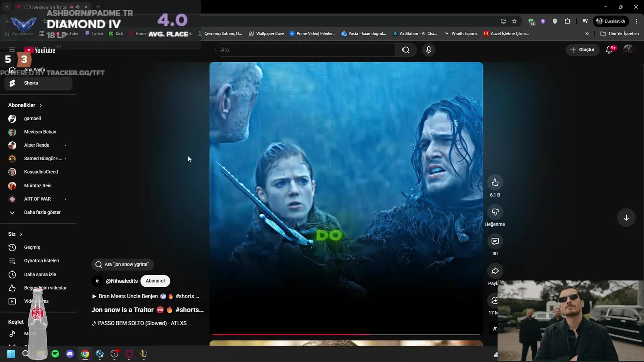The image size is (644, 362).
Task: Open the Wallpaper Cave bookmark
Action: 266,34
